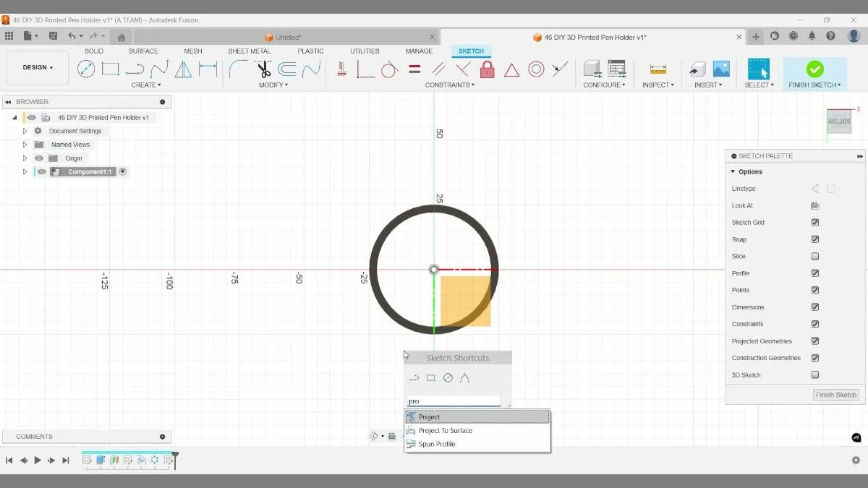Switch to the SOLID ribbon tab
Screen dimensions: 868x488
click(x=94, y=51)
